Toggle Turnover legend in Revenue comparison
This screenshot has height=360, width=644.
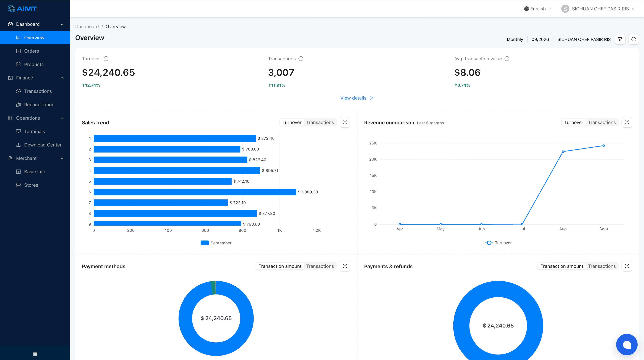[498, 243]
